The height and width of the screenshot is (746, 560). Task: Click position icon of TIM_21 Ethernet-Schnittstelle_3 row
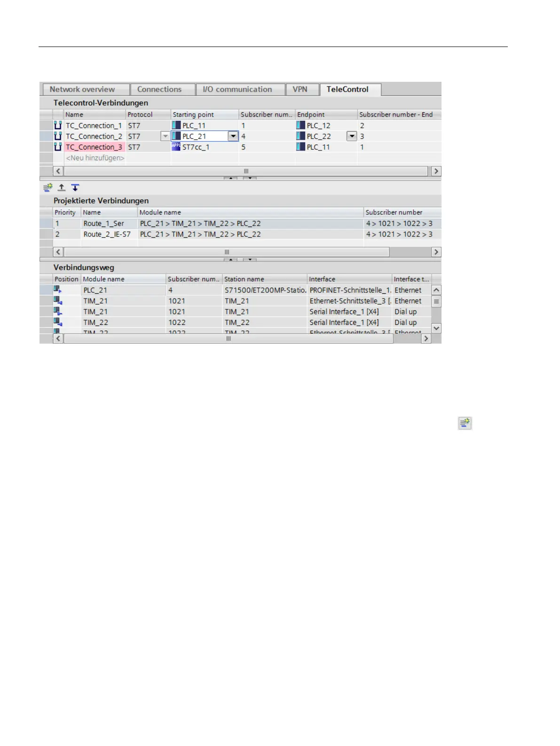[58, 301]
